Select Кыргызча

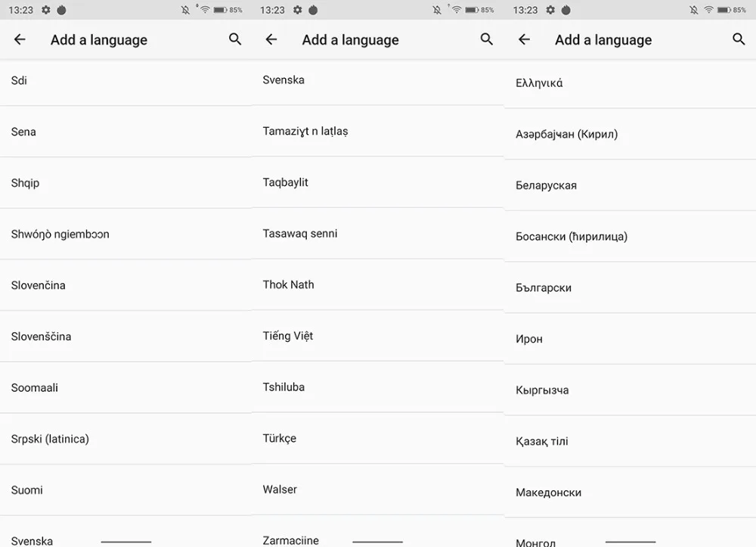(630, 390)
